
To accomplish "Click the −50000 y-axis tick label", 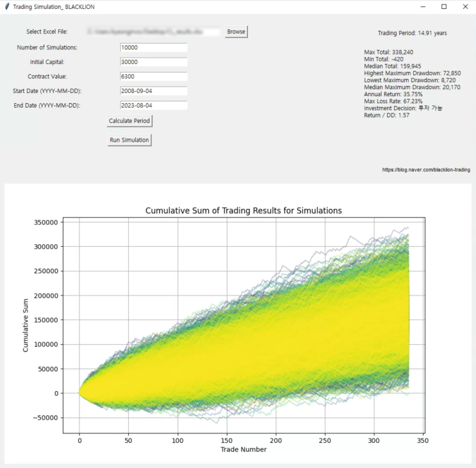I will (x=45, y=418).
